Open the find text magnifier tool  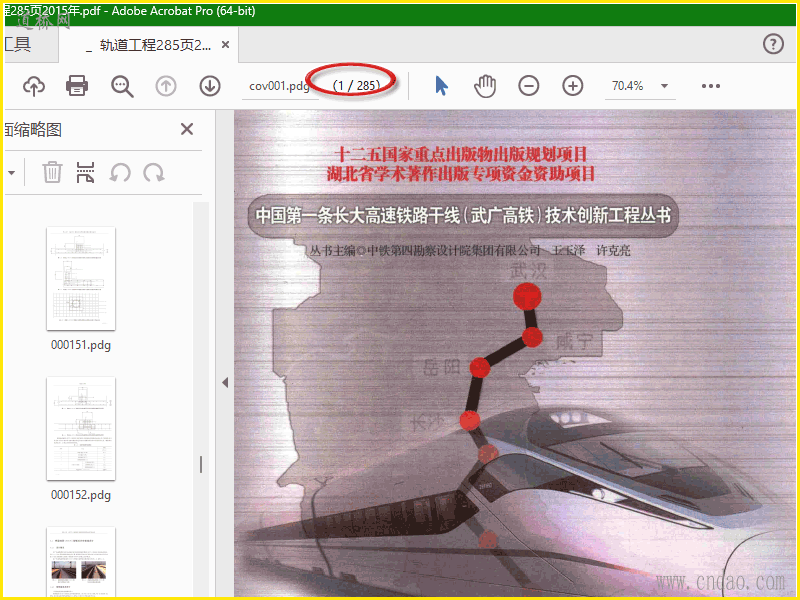pos(122,86)
